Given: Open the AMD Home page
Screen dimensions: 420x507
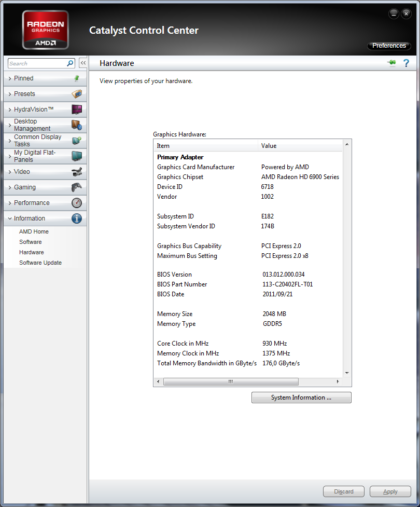Looking at the screenshot, I should [34, 231].
